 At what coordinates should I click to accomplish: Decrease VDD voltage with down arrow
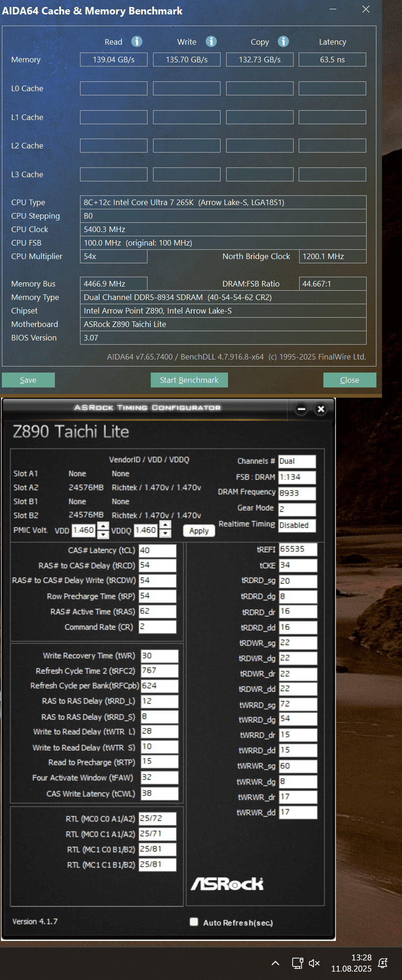click(x=103, y=534)
